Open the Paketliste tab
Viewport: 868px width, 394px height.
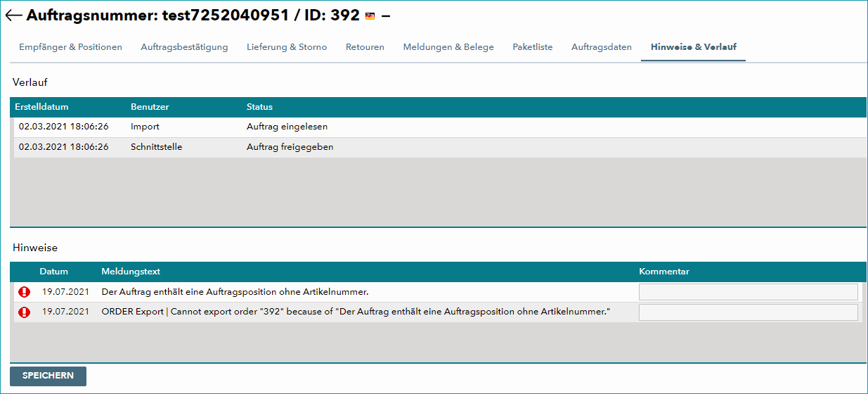coord(533,47)
